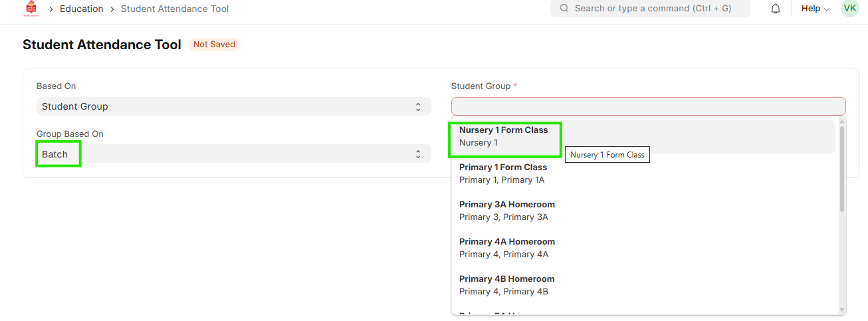Click the Not Saved status badge
The width and height of the screenshot is (868, 321).
click(214, 45)
